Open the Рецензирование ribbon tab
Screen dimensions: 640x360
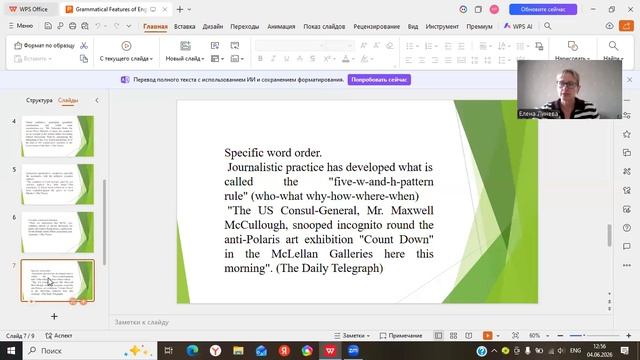pyautogui.click(x=376, y=26)
